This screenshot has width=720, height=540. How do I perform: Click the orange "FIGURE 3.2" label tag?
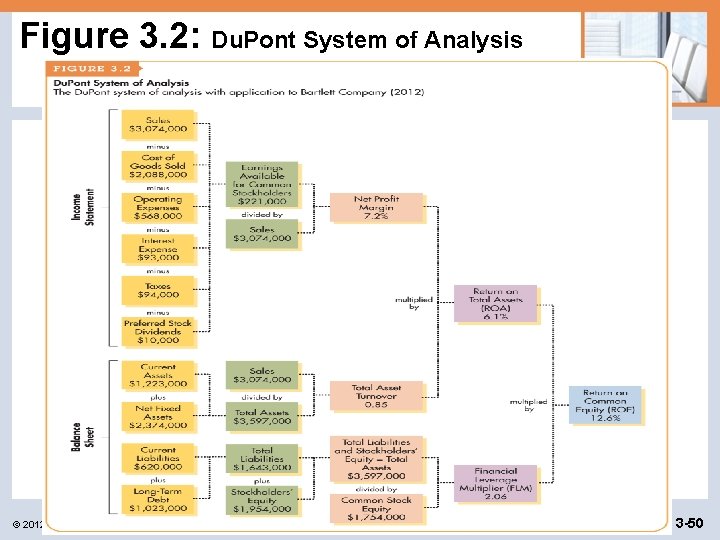(92, 69)
